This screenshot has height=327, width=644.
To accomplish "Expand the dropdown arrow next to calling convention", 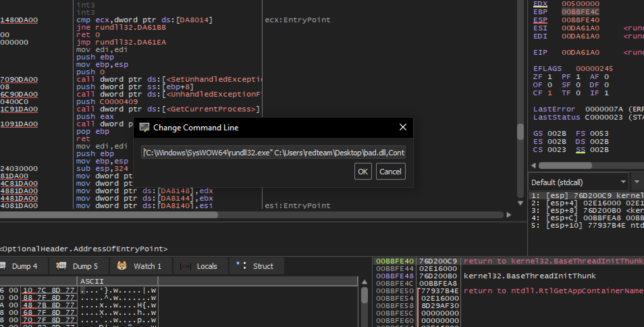I will tap(637, 182).
